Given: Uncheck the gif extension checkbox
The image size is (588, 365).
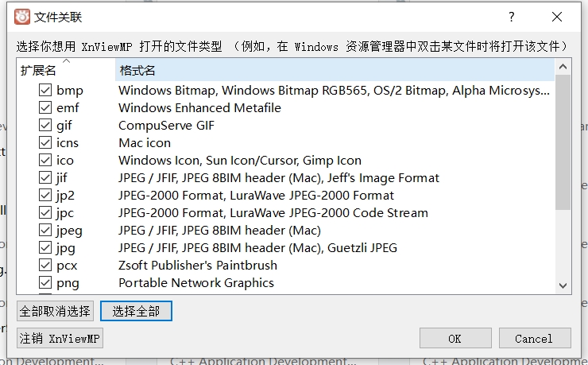Looking at the screenshot, I should point(45,126).
